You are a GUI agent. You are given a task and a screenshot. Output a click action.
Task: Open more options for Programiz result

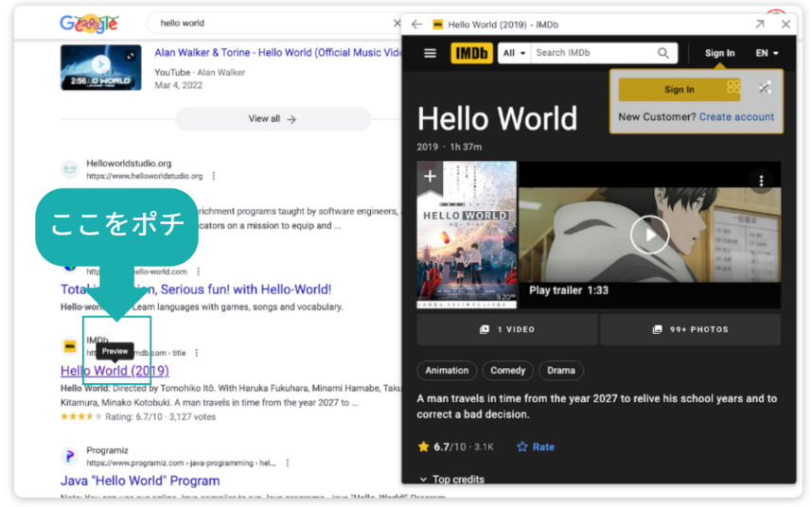288,463
